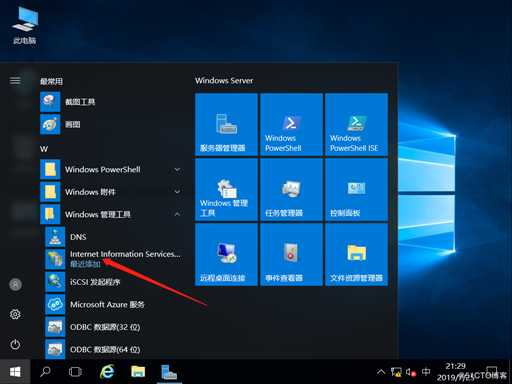
Task: Open the Event Viewer tile (事件查看器)
Action: (291, 254)
